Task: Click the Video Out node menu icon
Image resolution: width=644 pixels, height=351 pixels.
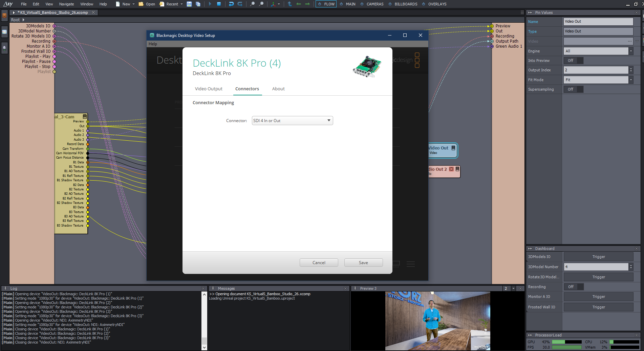Action: tap(453, 148)
